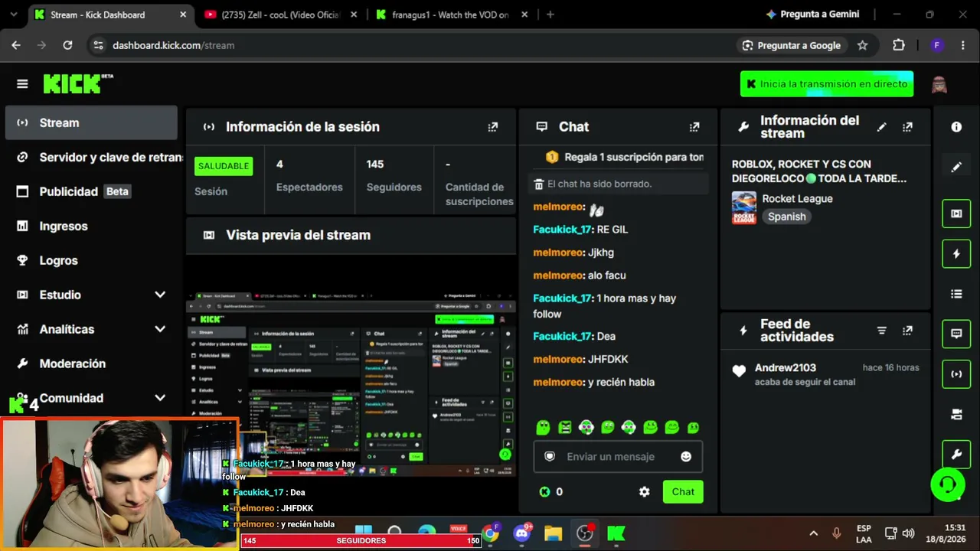
Task: Show hidden tray icons chevron
Action: pos(814,533)
